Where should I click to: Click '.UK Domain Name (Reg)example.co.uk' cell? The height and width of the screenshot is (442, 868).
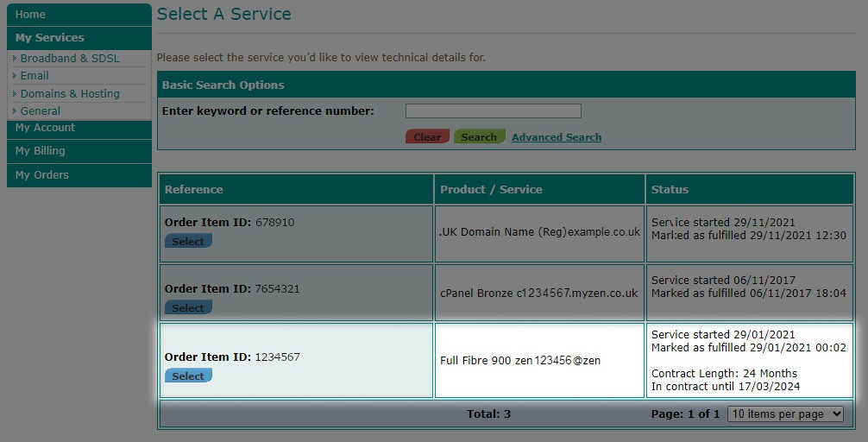coord(540,234)
